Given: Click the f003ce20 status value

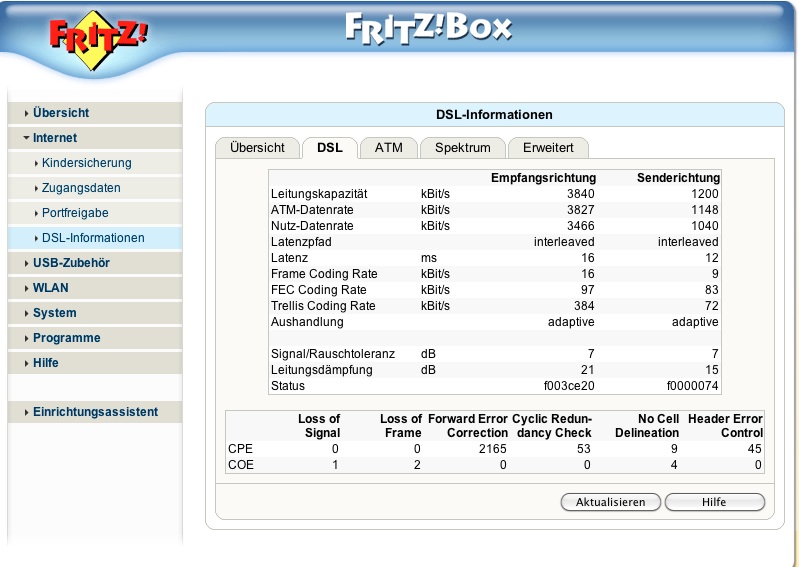Looking at the screenshot, I should pos(569,386).
